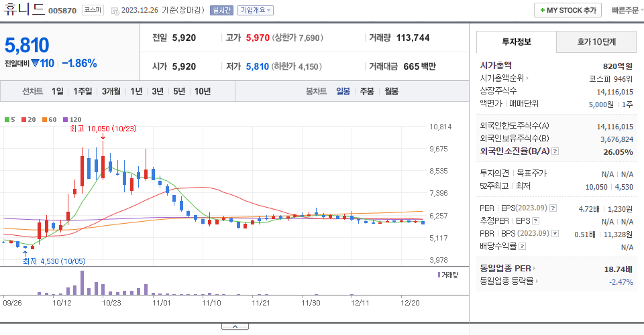Click the 최저 4,530 (10/05) chart marker
This screenshot has height=335, width=644.
pos(54,261)
